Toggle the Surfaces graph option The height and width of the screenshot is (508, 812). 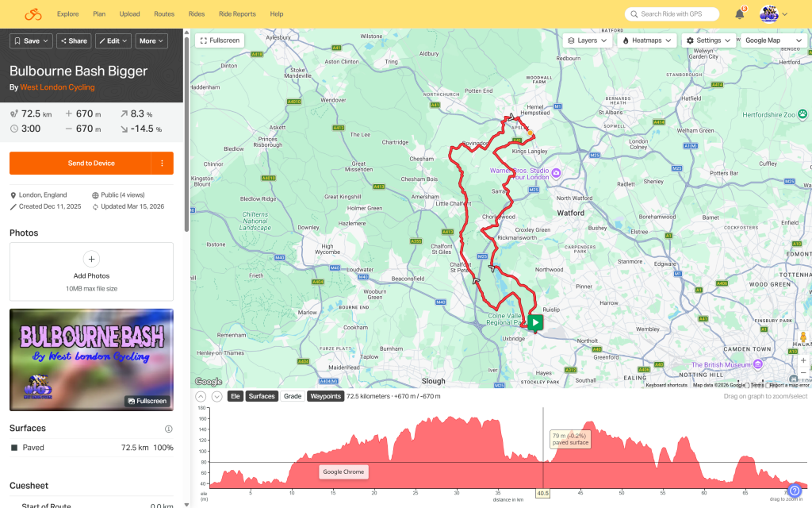[262, 396]
